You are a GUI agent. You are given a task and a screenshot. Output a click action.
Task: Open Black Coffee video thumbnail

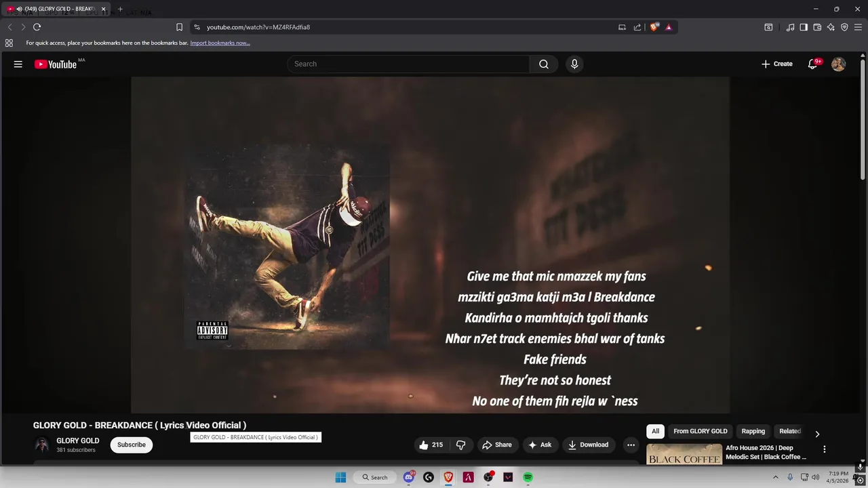[684, 454]
